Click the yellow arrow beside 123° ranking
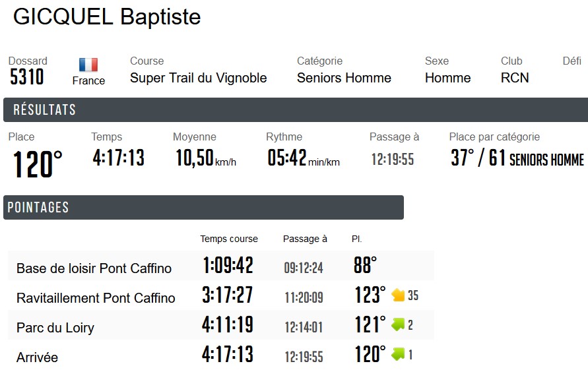This screenshot has width=588, height=370. tap(398, 295)
